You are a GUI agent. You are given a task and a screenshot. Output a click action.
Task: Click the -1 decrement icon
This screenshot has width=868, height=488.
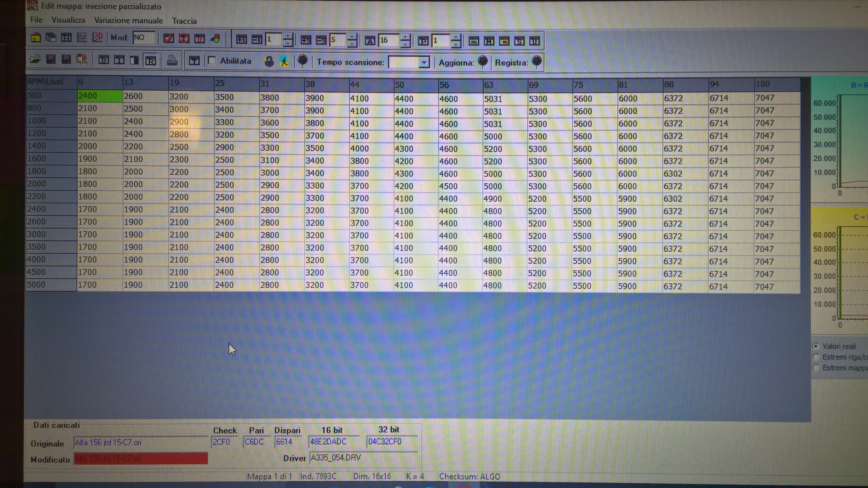coord(257,40)
